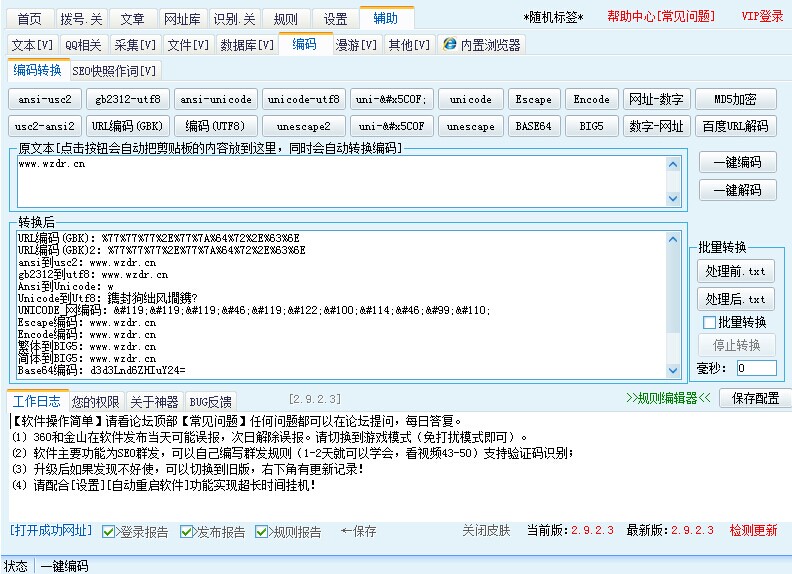This screenshot has width=792, height=574.
Task: Select the 编码 sub-tab
Action: (305, 44)
